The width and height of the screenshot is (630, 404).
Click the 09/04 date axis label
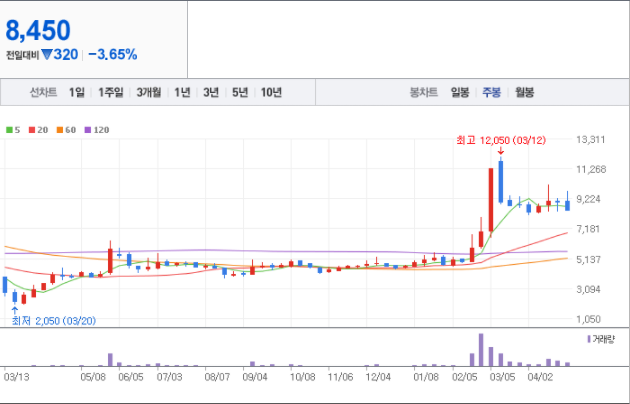point(255,377)
